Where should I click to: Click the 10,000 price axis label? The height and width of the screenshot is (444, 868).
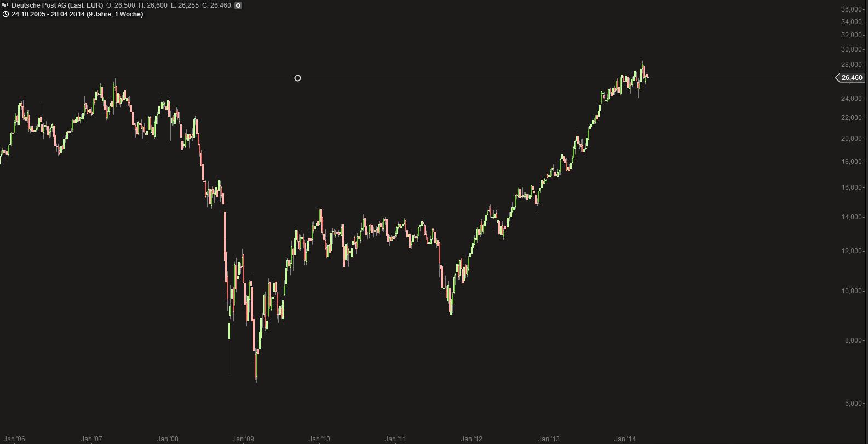pos(852,291)
